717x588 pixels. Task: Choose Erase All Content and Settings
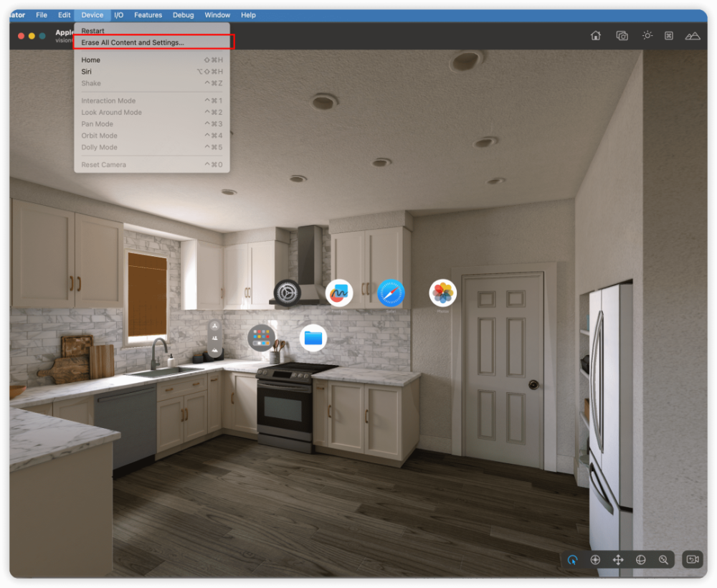152,42
